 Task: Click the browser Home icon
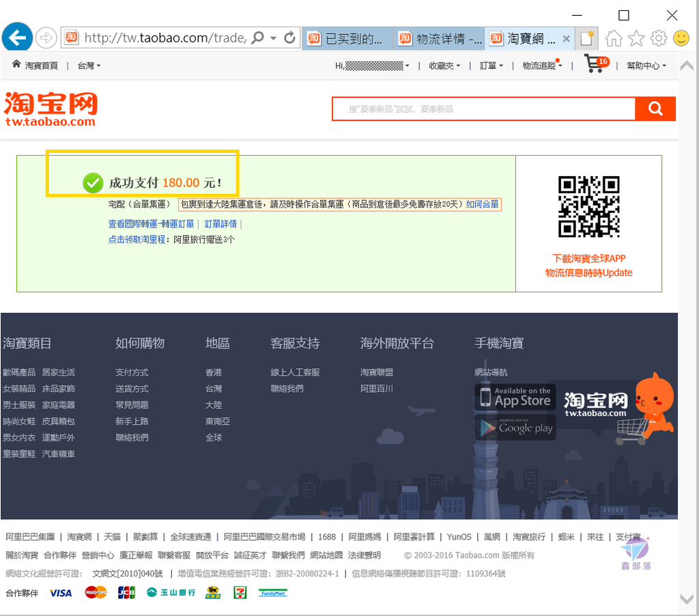pyautogui.click(x=614, y=38)
